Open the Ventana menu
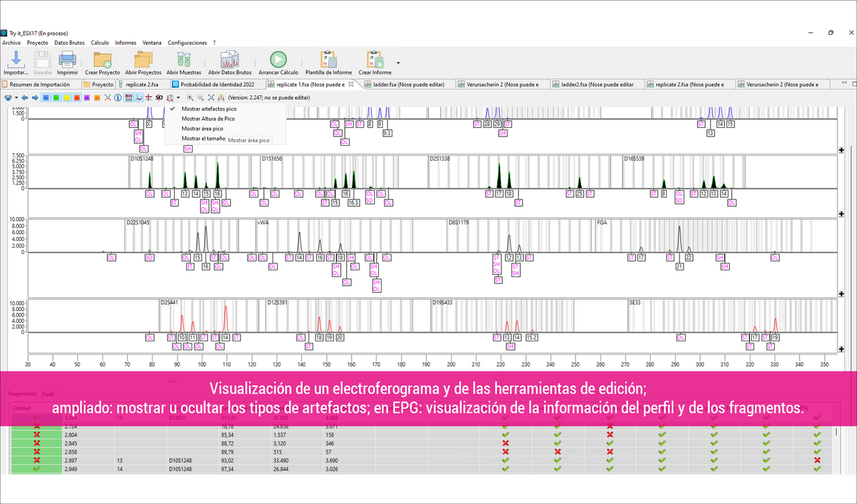This screenshot has height=504, width=857. [x=152, y=43]
